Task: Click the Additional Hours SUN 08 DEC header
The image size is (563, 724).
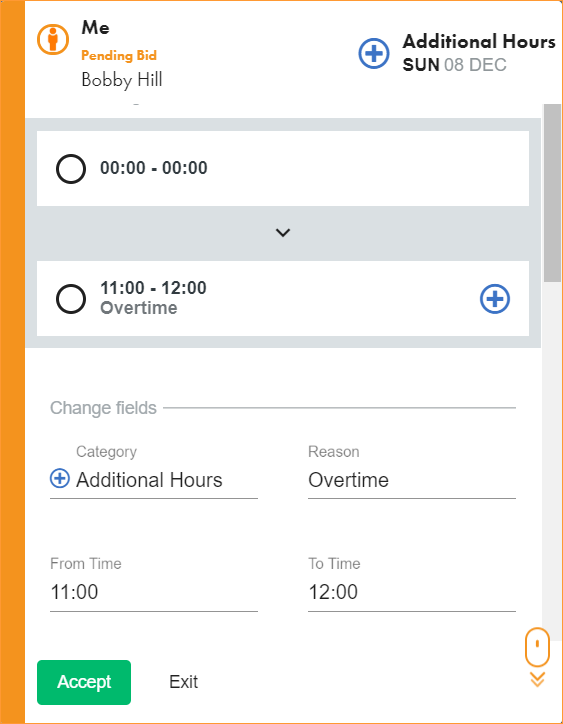Action: tap(479, 53)
